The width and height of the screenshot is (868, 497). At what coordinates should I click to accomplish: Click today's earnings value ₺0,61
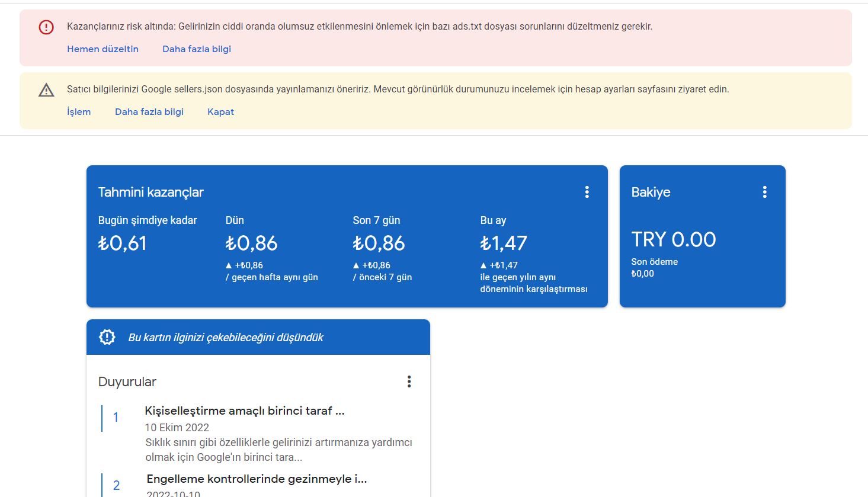pyautogui.click(x=122, y=243)
